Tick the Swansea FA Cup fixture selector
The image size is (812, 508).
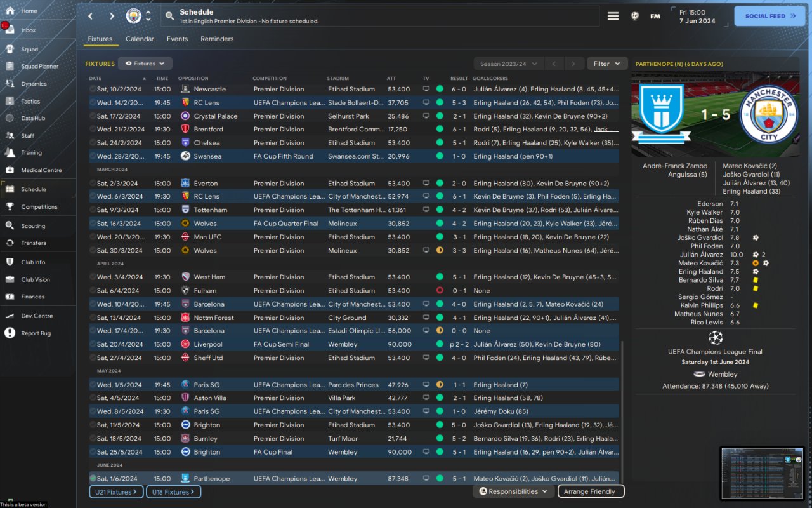coord(93,156)
